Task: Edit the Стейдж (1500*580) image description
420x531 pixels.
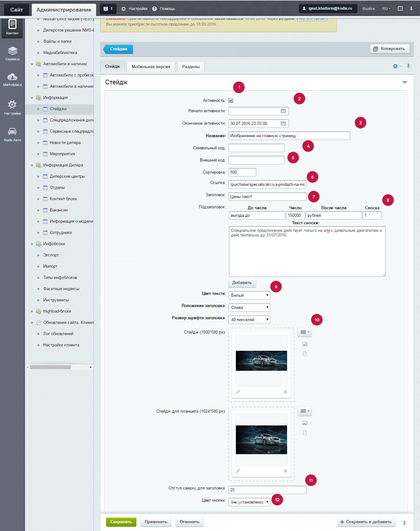Action: click(x=238, y=392)
